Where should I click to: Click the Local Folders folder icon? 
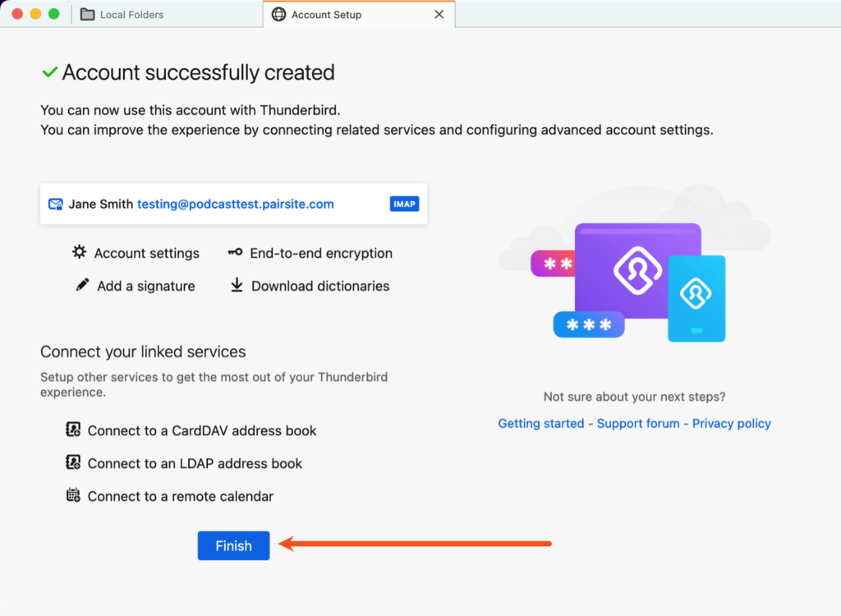click(x=87, y=15)
